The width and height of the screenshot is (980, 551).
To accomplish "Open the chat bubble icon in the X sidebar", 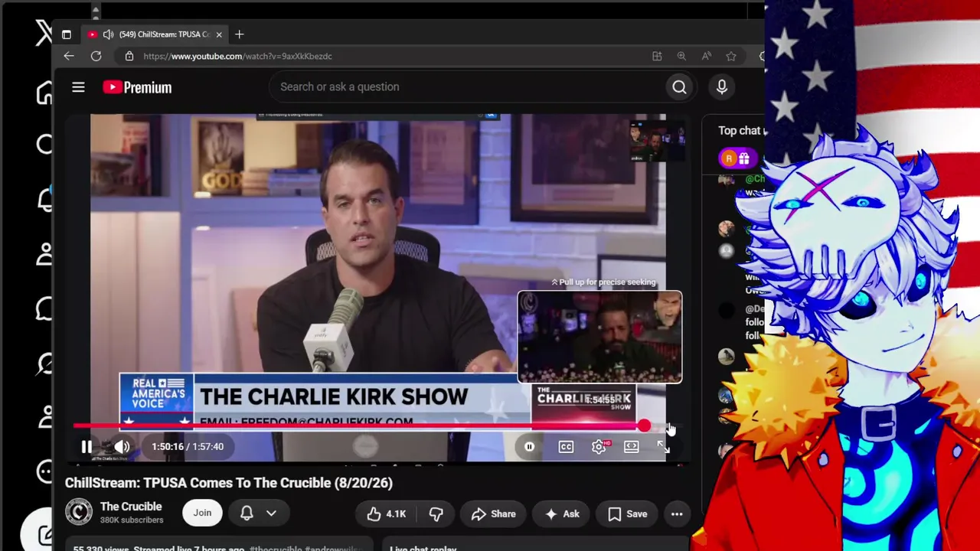I will [44, 309].
